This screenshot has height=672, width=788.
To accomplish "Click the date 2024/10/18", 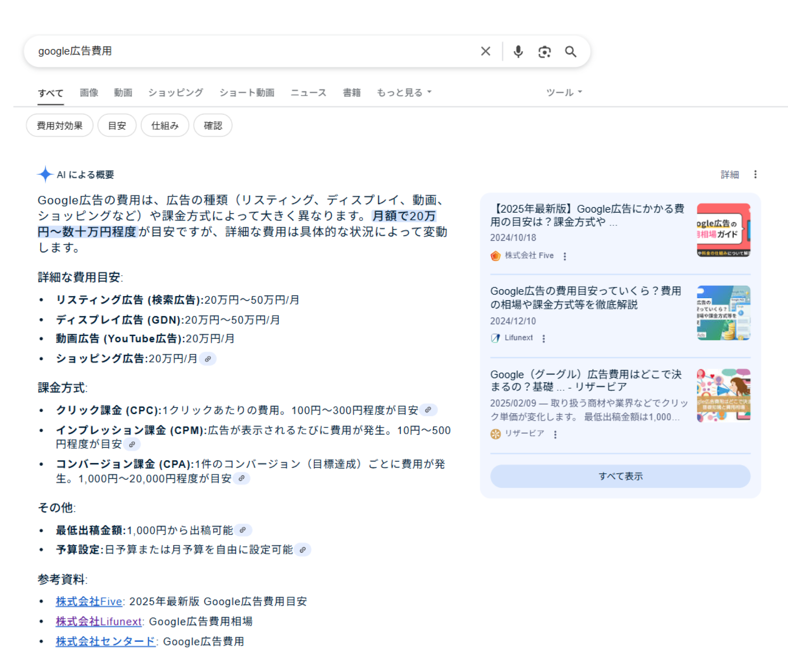I will (x=513, y=238).
